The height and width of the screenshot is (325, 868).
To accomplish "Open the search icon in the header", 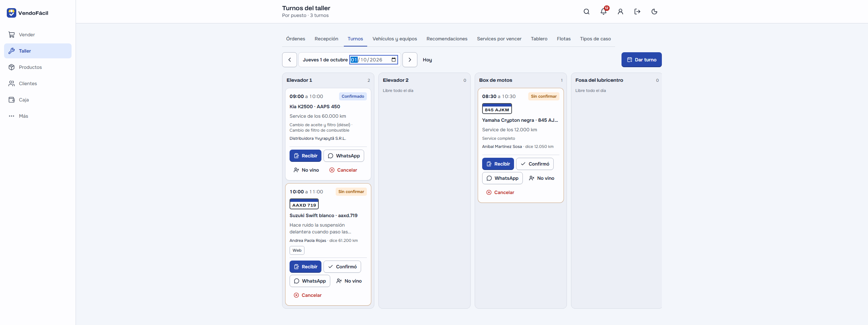I will [x=587, y=12].
